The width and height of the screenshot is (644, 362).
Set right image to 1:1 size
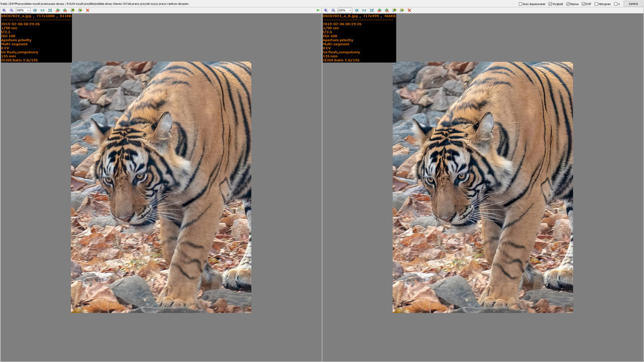364,10
